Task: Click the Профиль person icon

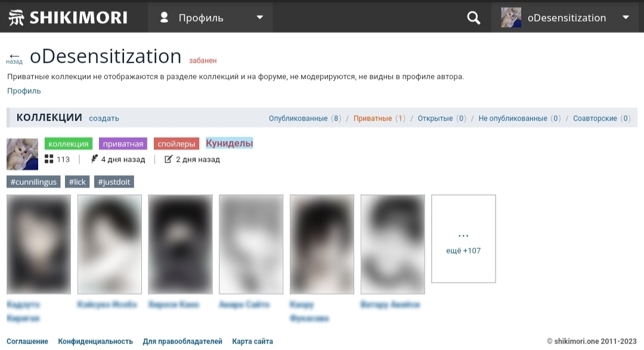Action: (x=165, y=17)
